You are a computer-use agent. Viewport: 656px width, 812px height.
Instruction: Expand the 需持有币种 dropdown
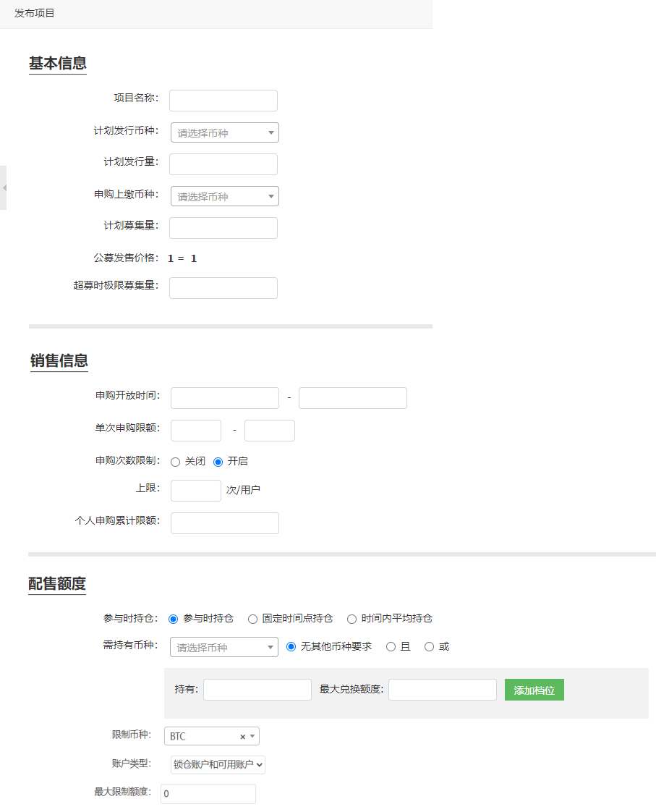tap(223, 647)
